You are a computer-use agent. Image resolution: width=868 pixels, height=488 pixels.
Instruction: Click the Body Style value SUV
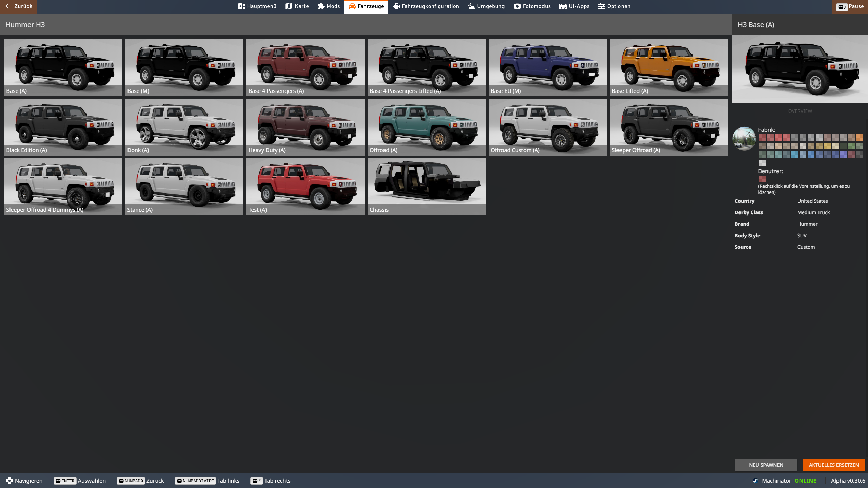802,236
